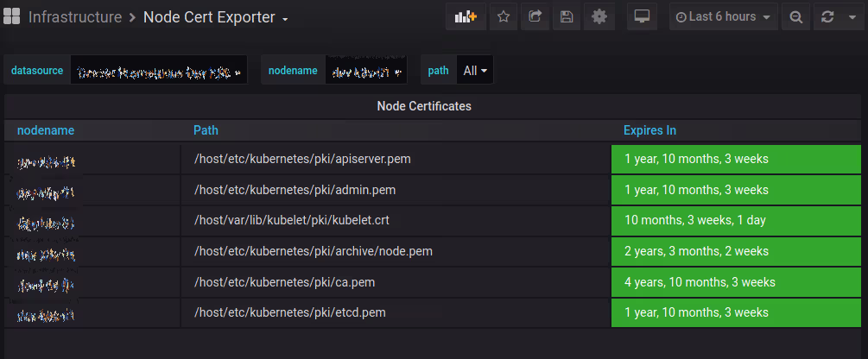This screenshot has width=868, height=359.
Task: Click the Infrastructure folder breadcrumb
Action: point(75,17)
